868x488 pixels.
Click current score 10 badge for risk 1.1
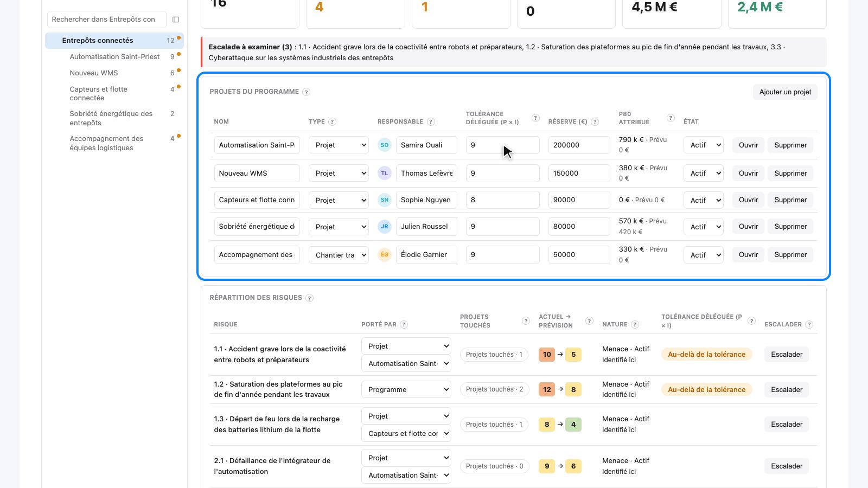click(x=547, y=355)
